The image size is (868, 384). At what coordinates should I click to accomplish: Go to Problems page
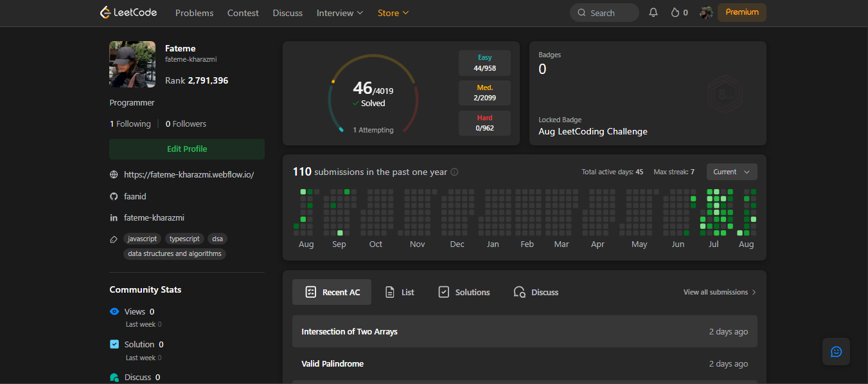194,13
